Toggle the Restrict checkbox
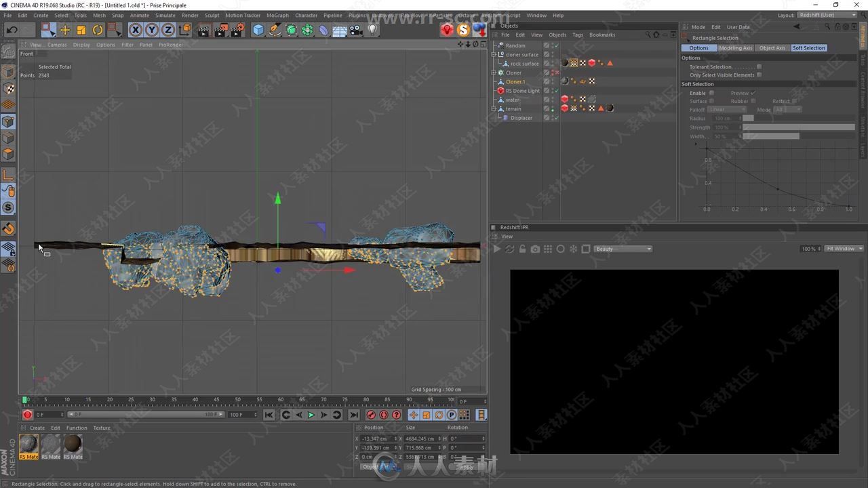868x488 pixels. (x=795, y=101)
